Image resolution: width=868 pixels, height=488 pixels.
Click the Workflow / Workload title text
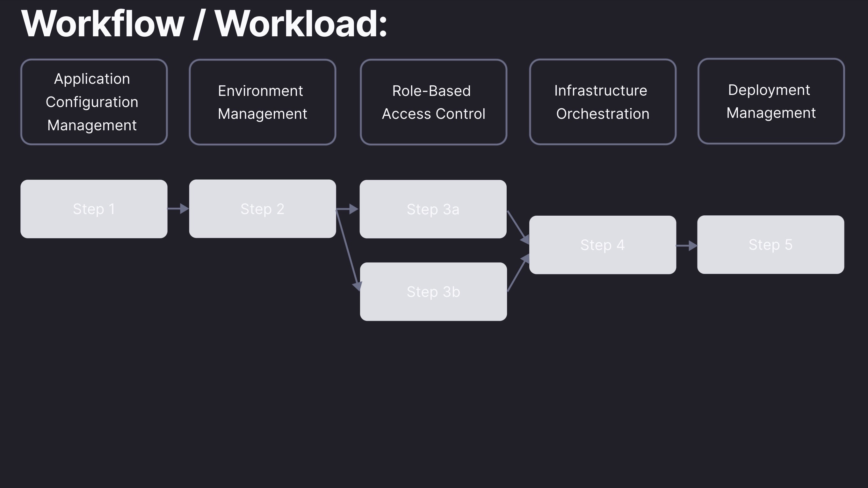204,24
